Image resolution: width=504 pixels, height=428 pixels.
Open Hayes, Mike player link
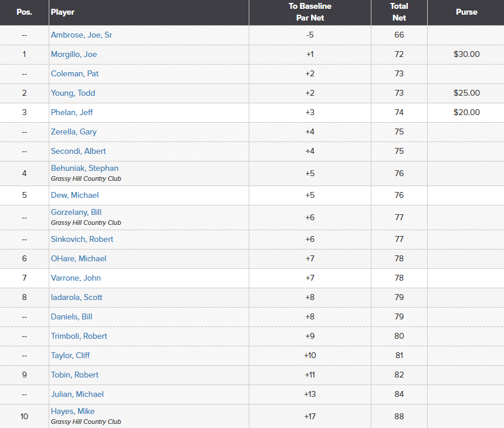(x=73, y=411)
